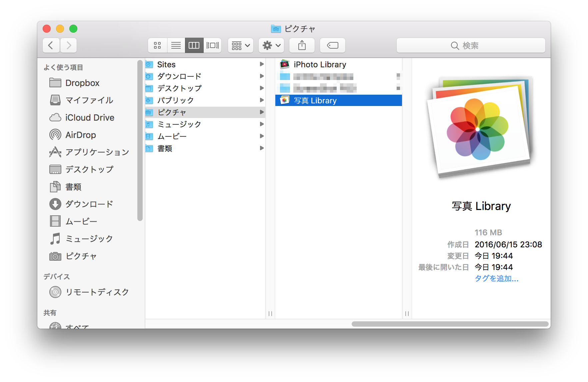Click the ピクチャ folder icon in title bar
The width and height of the screenshot is (588, 382).
click(276, 29)
